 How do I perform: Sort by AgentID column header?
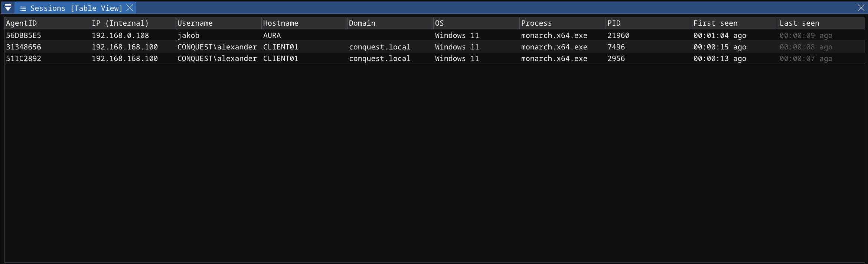pyautogui.click(x=22, y=23)
